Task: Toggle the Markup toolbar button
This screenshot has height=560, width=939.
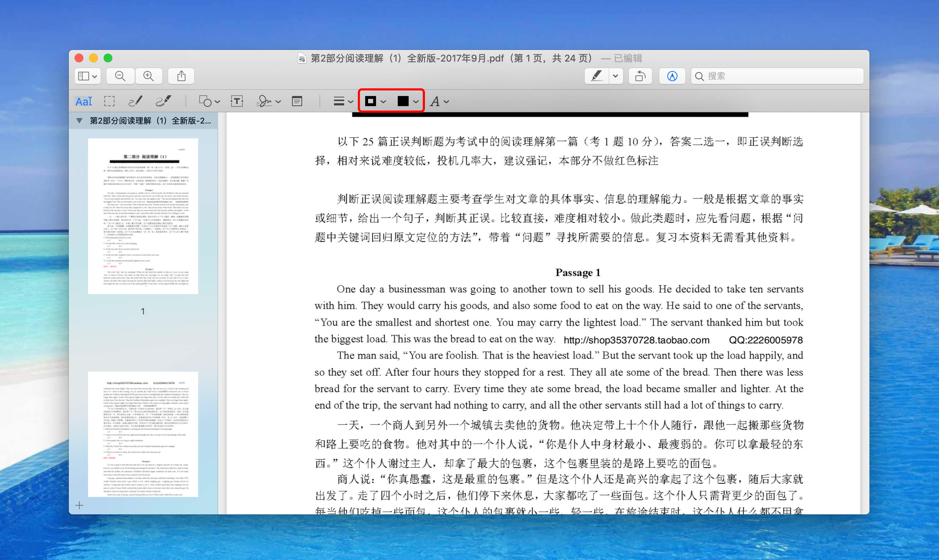Action: tap(672, 76)
